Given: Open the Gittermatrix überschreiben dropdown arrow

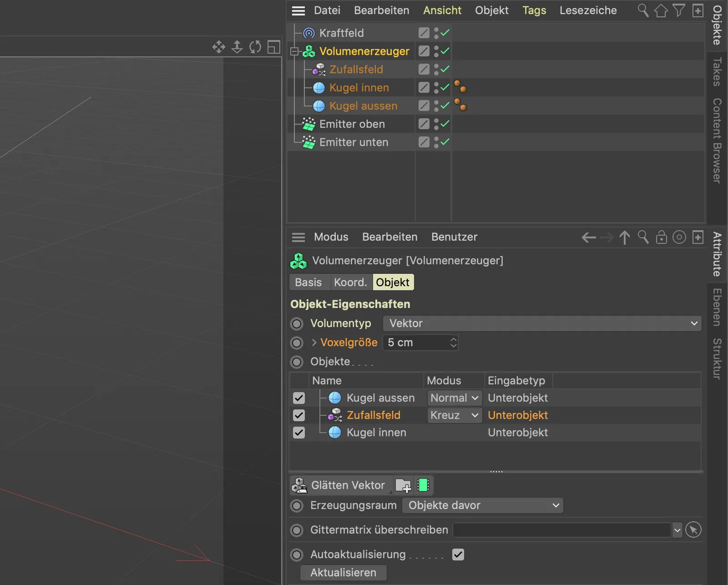Looking at the screenshot, I should [677, 530].
